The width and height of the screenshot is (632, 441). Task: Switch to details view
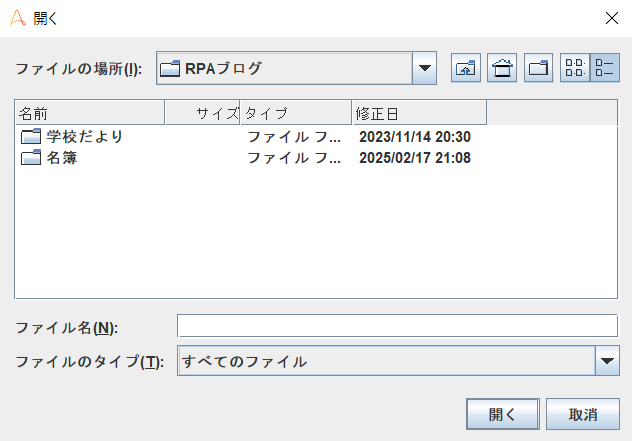coord(604,68)
